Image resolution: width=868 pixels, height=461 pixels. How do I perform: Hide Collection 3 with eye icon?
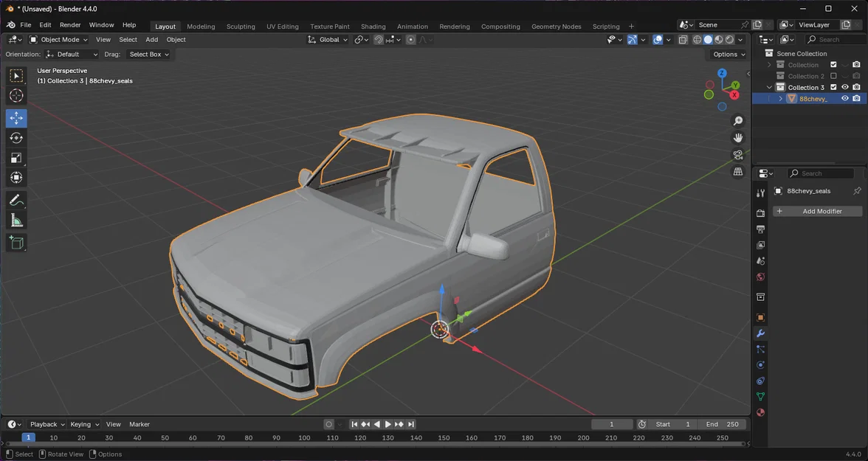pyautogui.click(x=844, y=87)
